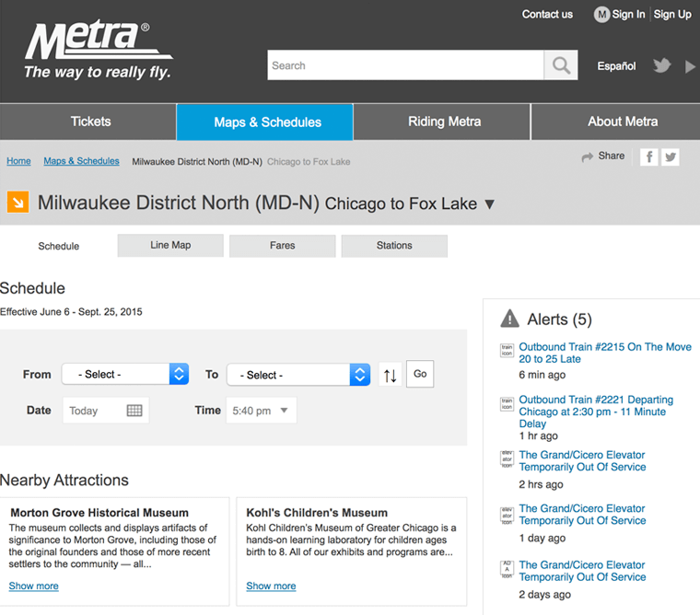Switch to the Schedule tab

58,246
